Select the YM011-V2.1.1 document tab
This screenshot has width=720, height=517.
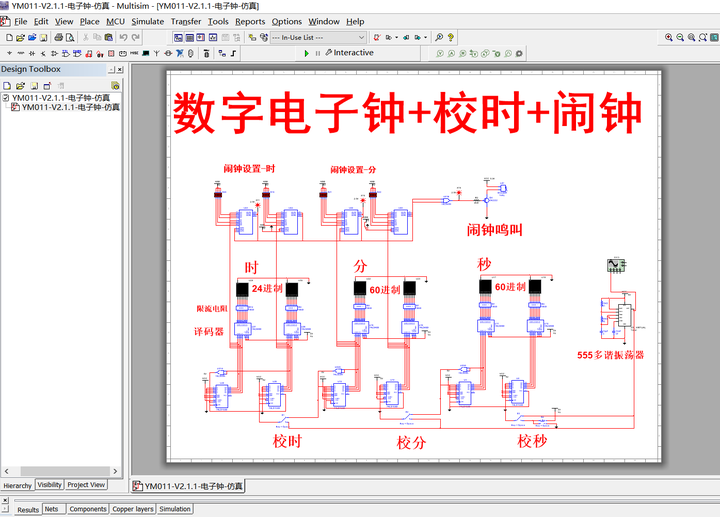188,486
